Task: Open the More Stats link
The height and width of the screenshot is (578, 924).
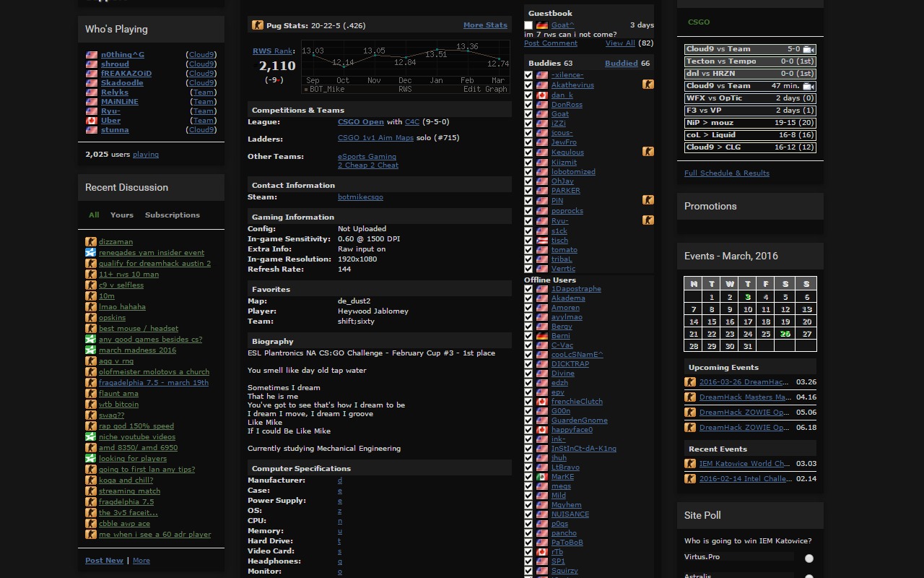Action: (x=485, y=25)
